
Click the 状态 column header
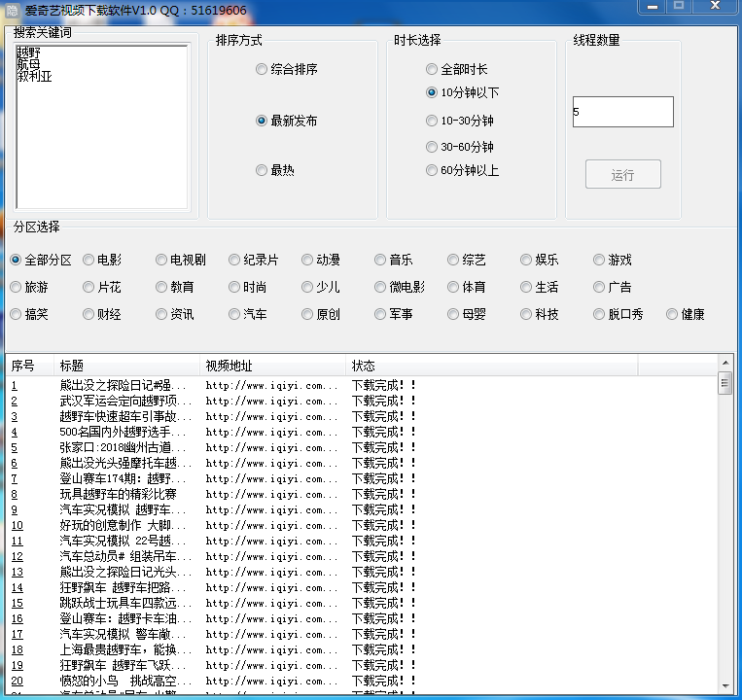pyautogui.click(x=492, y=366)
